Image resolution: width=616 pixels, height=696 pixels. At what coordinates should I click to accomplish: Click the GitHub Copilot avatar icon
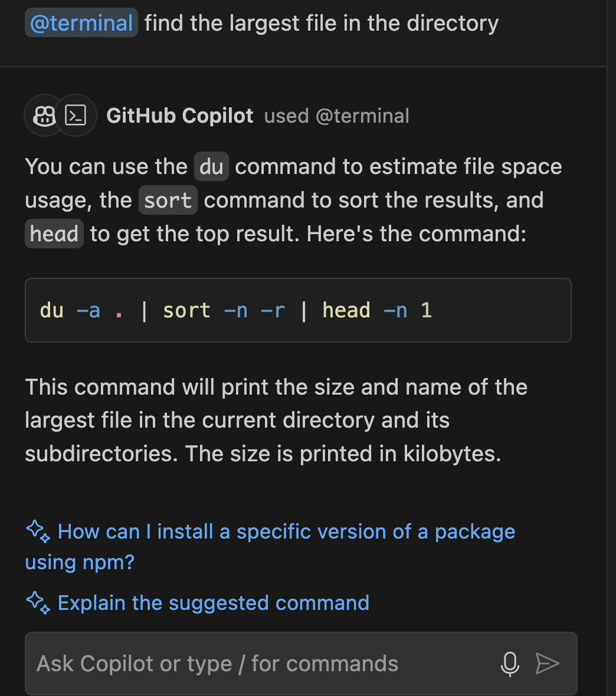(x=44, y=116)
